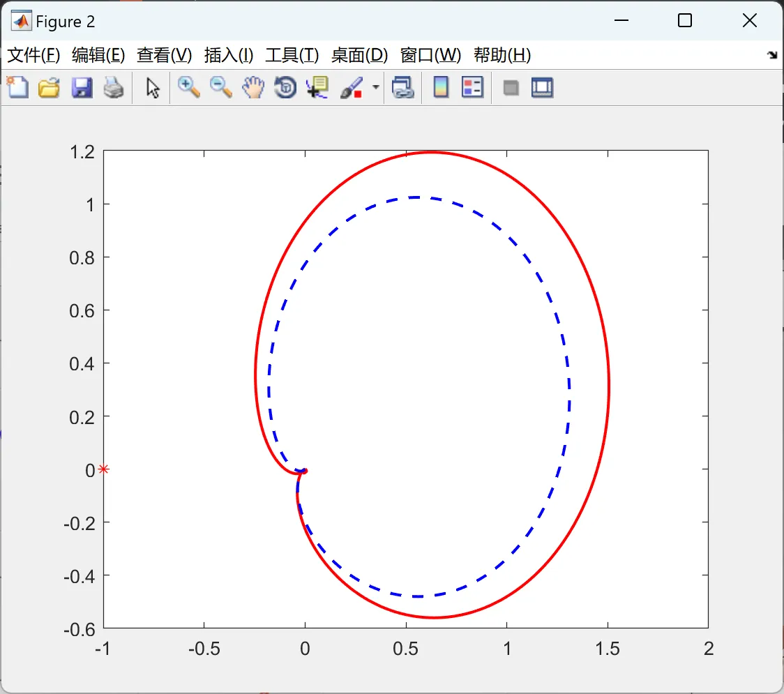
Task: Insert a colorbar using the gradient icon
Action: click(441, 88)
